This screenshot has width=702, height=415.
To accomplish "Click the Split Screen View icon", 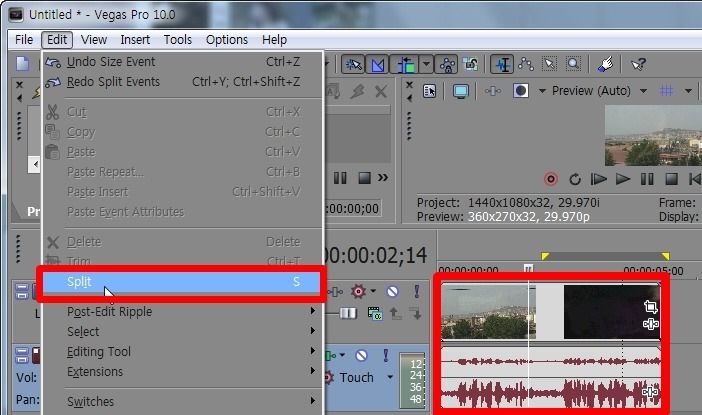I will (520, 91).
